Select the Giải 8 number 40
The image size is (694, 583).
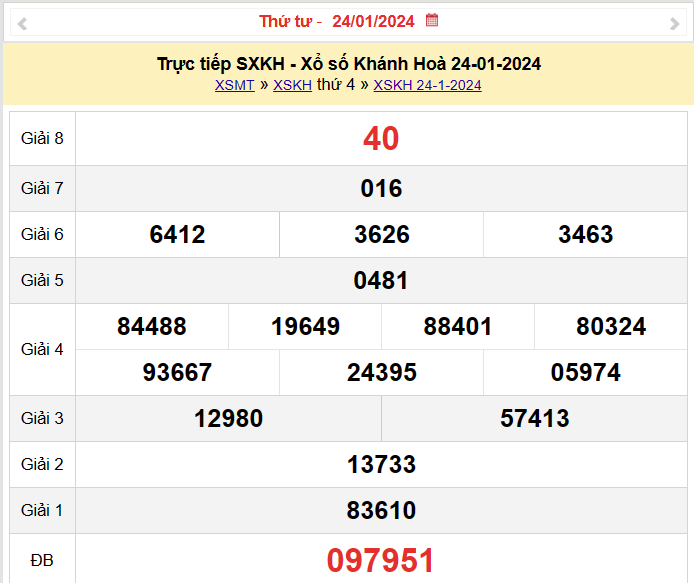coord(381,139)
